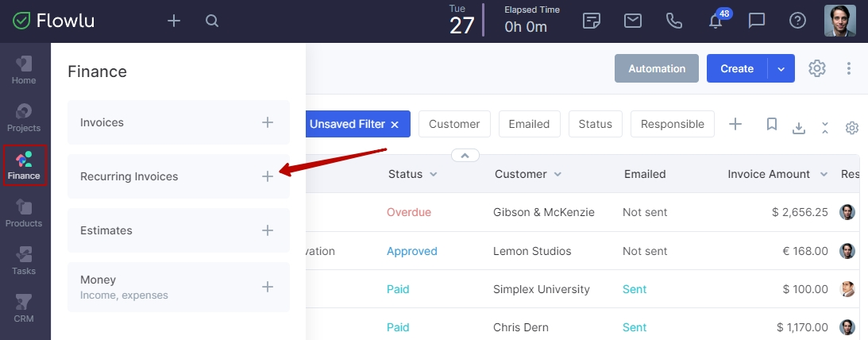This screenshot has height=340, width=868.
Task: Add new estimate with plus icon
Action: click(268, 230)
